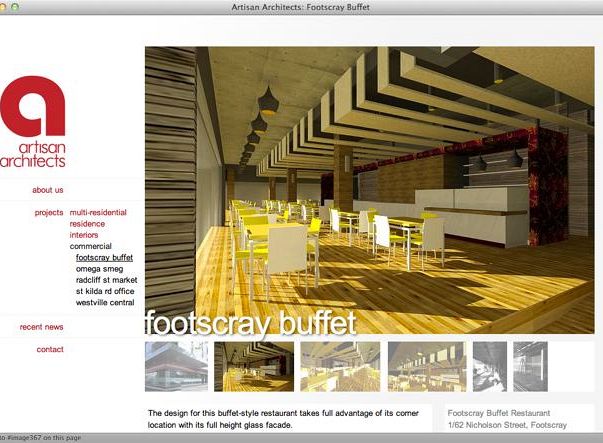Click the red Artisan Architects logo

[32, 121]
